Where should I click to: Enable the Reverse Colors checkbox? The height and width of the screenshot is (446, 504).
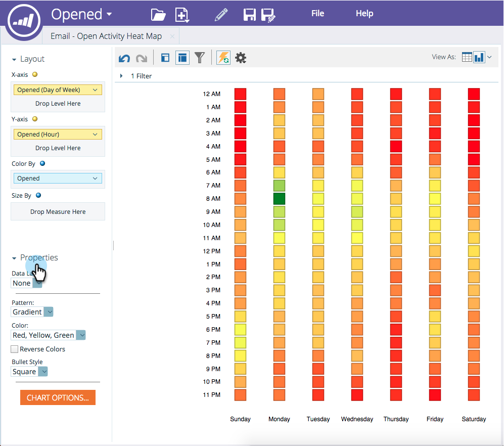[x=15, y=349]
